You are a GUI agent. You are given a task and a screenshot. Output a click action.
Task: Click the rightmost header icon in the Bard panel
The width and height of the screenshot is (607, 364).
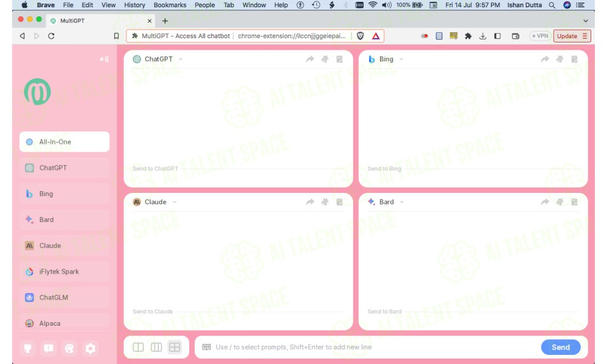tap(574, 202)
